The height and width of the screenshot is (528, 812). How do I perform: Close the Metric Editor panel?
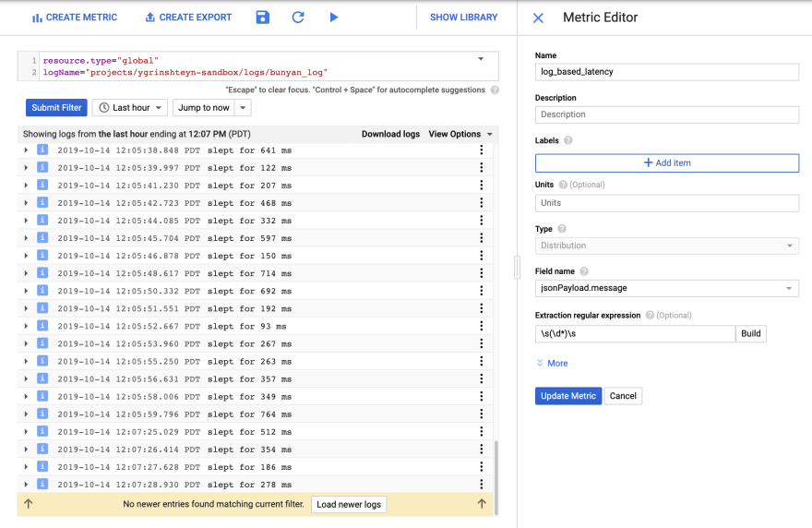point(538,18)
